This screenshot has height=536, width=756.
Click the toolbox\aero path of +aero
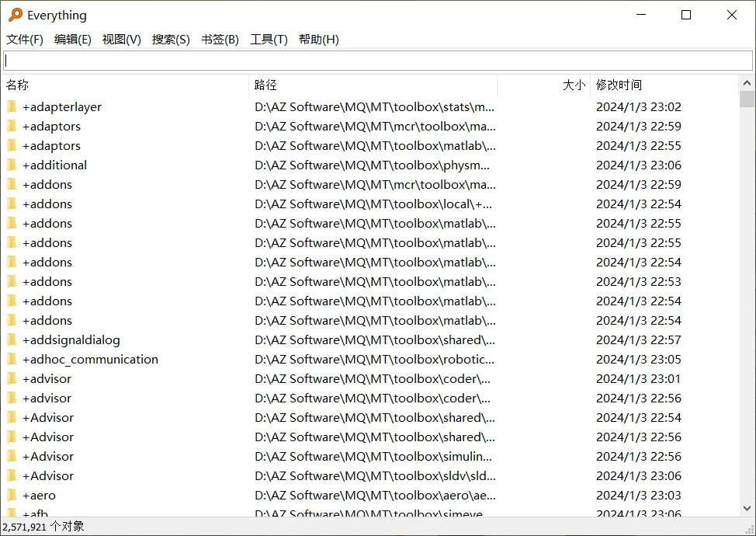(375, 495)
